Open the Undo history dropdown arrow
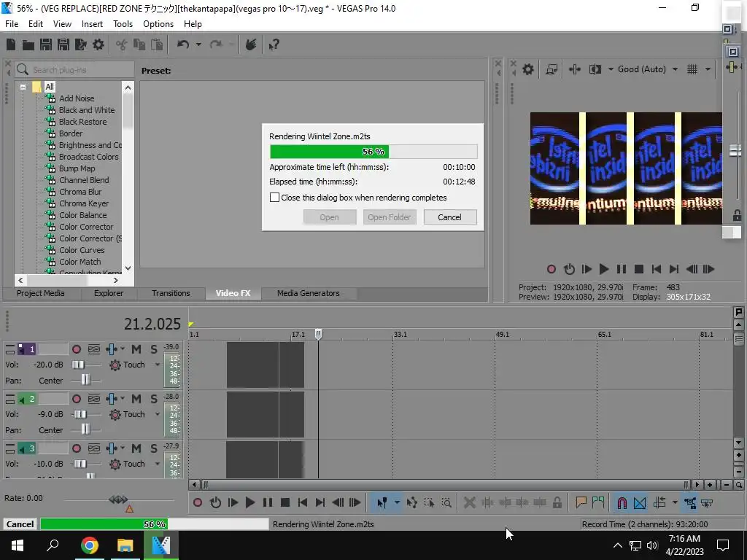The height and width of the screenshot is (560, 747). coord(198,44)
